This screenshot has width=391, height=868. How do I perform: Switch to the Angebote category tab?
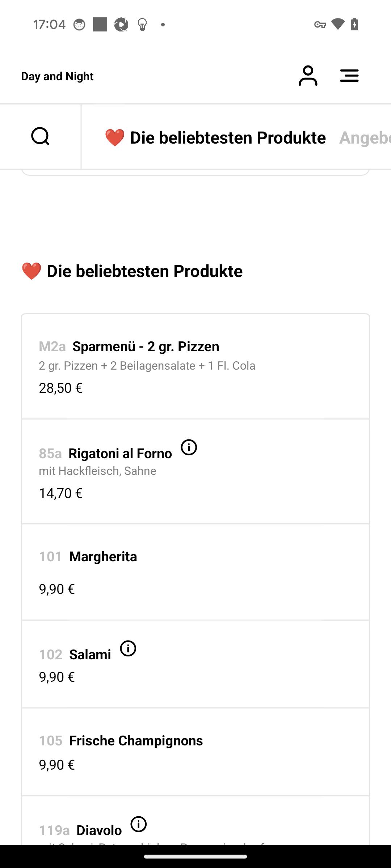(365, 138)
